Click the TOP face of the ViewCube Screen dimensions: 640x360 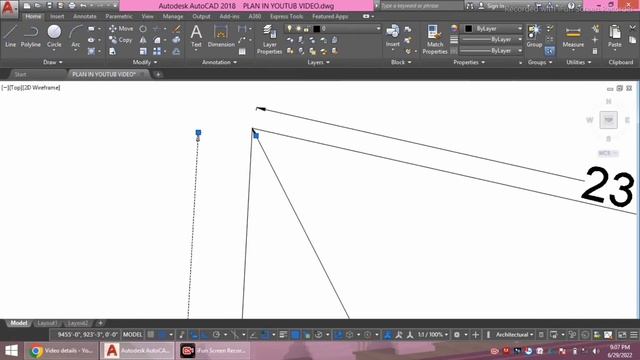pyautogui.click(x=608, y=120)
